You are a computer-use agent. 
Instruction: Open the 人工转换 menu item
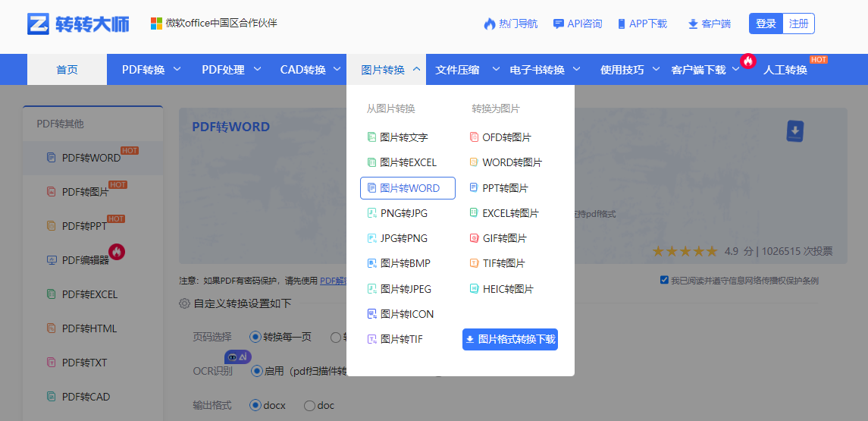[785, 70]
